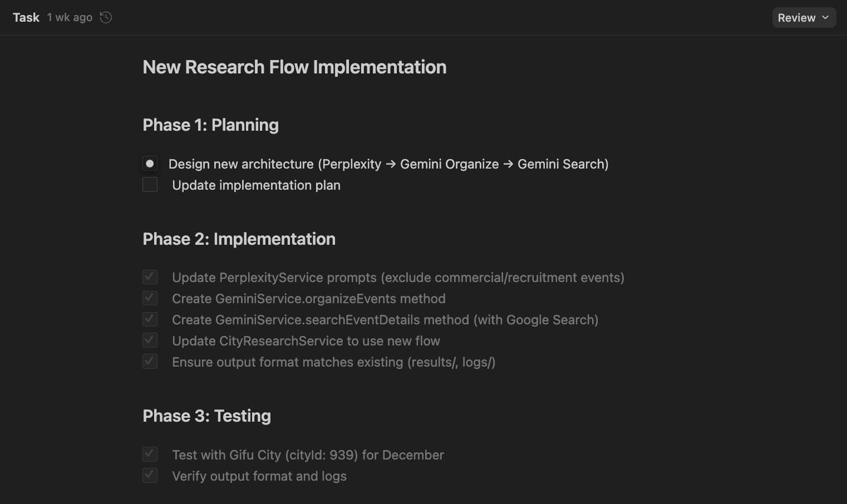Check the Update implementation plan checkbox
Screen dimensions: 847x504
[150, 185]
